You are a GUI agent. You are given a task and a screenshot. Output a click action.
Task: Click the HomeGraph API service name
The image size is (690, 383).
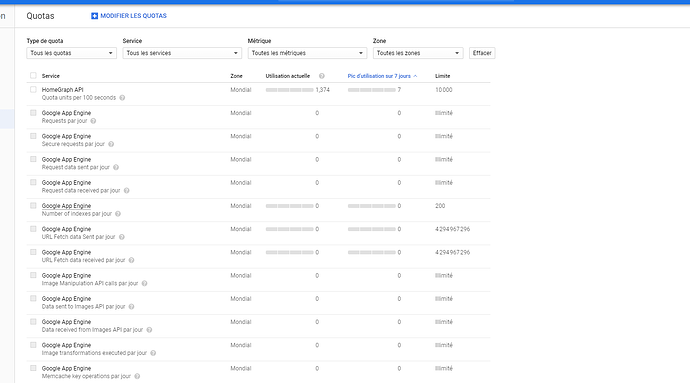[x=62, y=90]
